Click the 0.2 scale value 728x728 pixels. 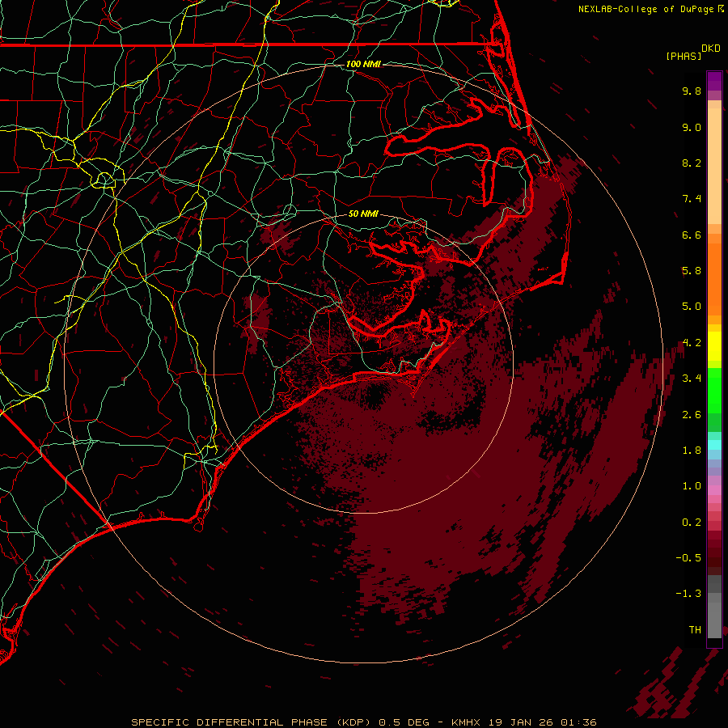point(692,523)
